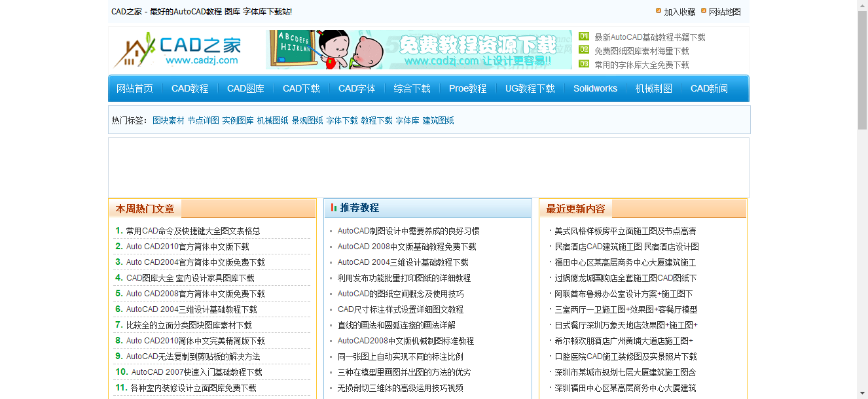This screenshot has width=868, height=399.
Task: Open 口腔医院CAD施工装修图及实景照片下载
Action: point(626,356)
